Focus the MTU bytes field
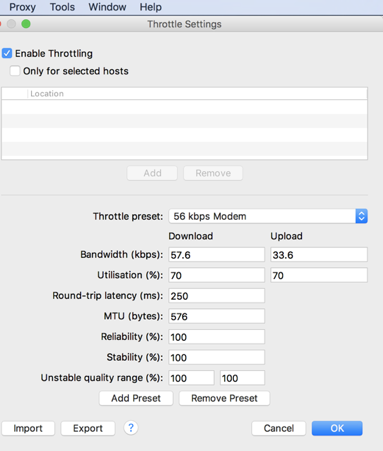 point(217,316)
